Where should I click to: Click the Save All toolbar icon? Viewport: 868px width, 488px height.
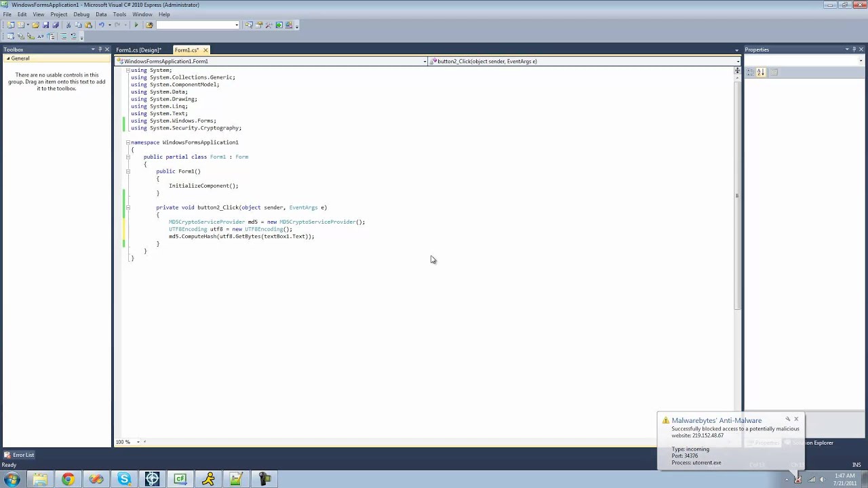(56, 25)
